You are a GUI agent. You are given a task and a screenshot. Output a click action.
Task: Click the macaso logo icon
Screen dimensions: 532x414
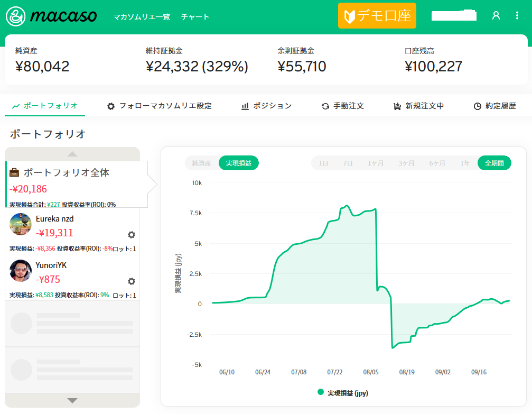coord(16,16)
